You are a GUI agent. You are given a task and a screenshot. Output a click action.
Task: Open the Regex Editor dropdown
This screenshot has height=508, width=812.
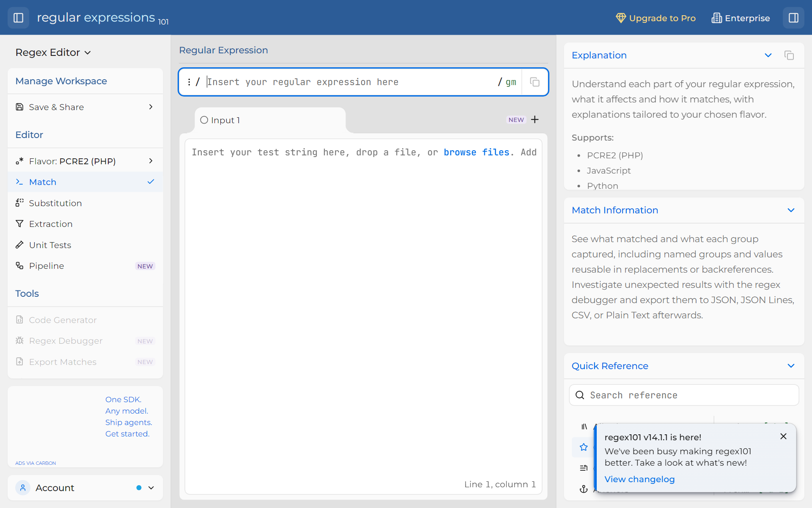(x=53, y=52)
